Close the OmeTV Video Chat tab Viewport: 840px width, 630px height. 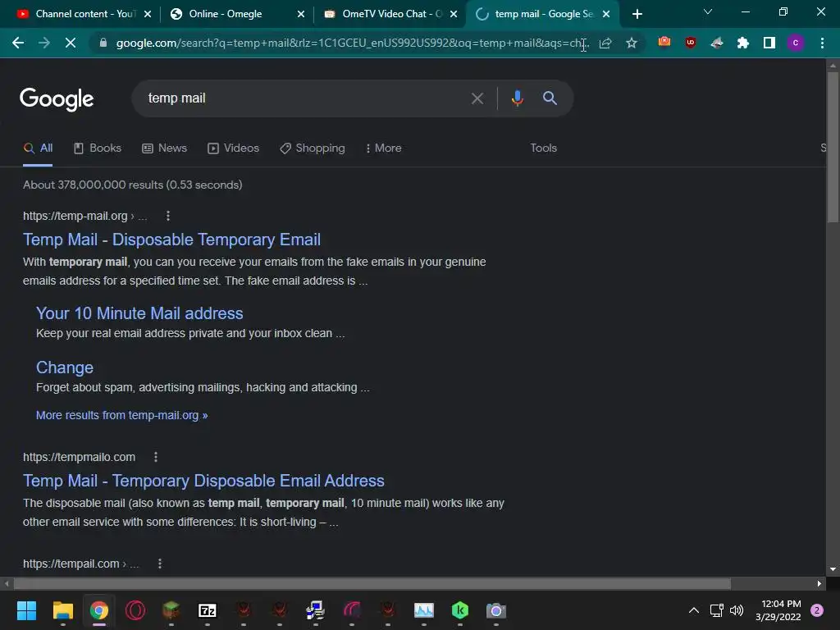454,15
